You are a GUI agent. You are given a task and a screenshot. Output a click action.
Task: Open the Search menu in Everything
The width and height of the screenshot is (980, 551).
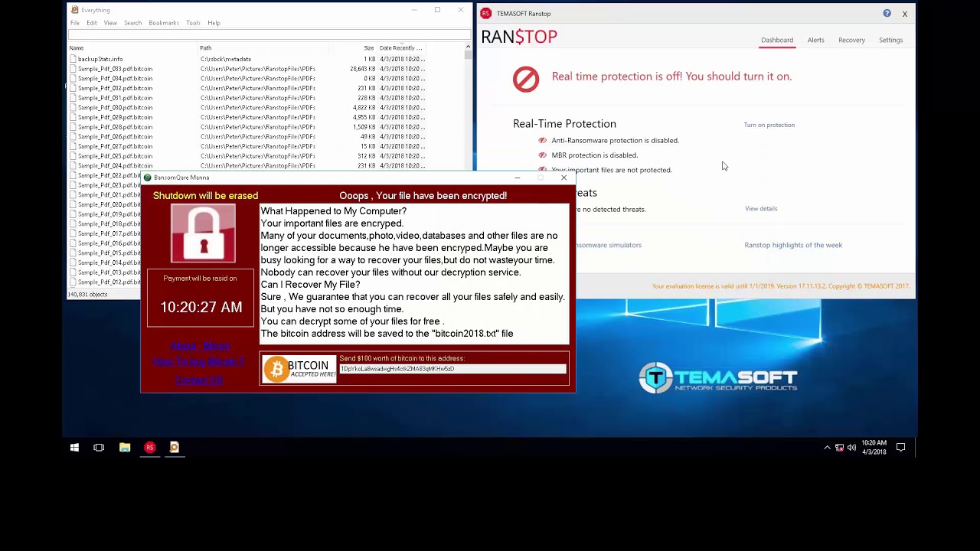(x=132, y=23)
